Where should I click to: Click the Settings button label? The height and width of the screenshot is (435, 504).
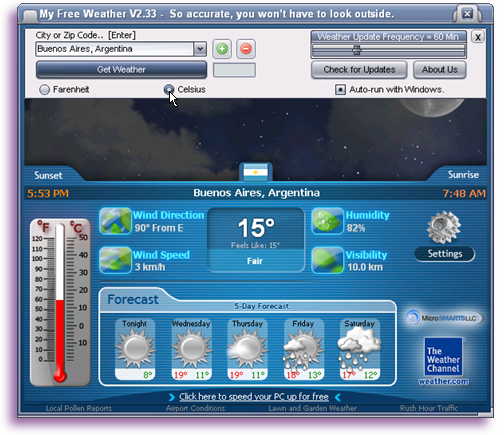(x=445, y=254)
